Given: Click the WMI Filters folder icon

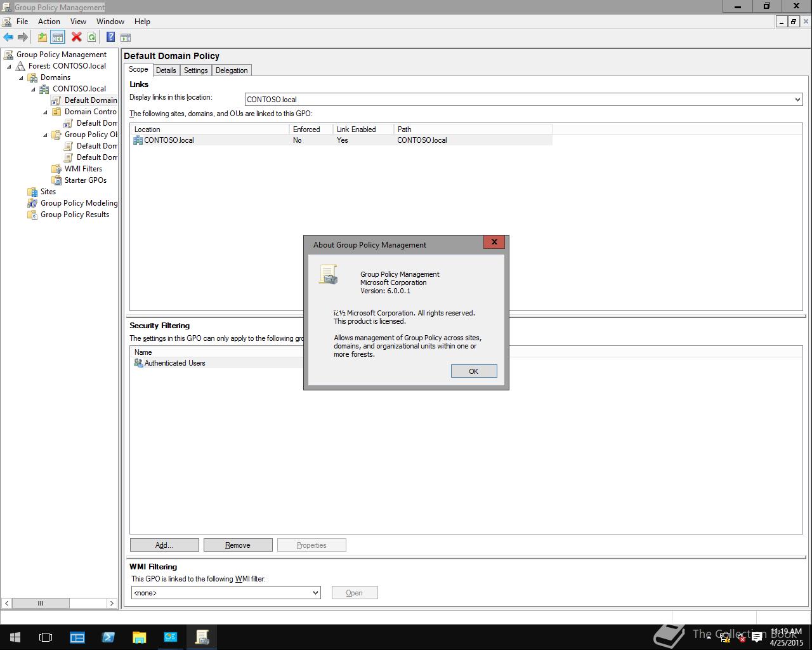Looking at the screenshot, I should (56, 169).
